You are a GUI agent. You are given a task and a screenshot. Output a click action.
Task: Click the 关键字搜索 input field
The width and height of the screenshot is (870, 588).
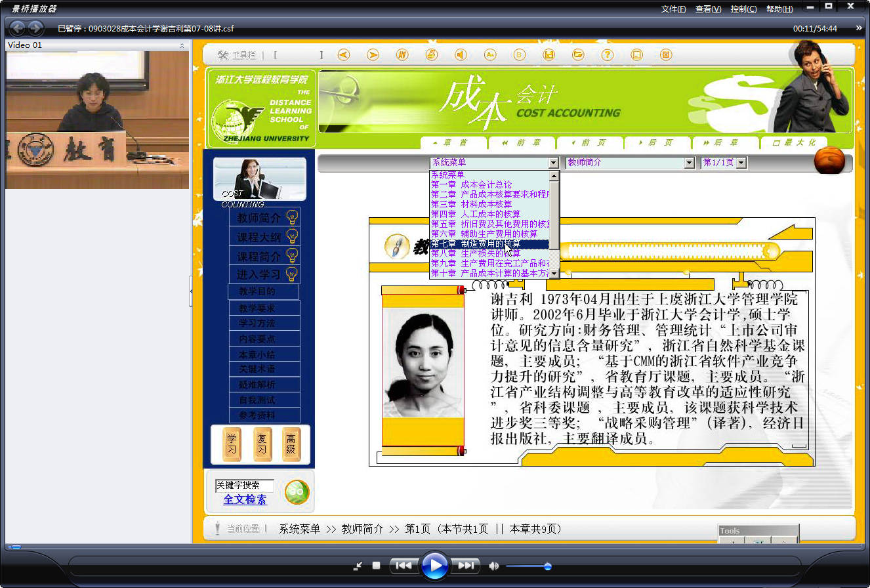245,486
